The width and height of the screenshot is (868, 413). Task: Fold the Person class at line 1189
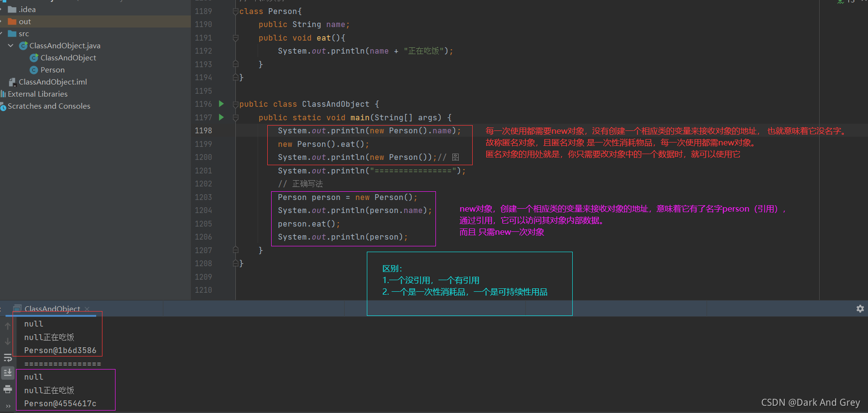click(236, 11)
